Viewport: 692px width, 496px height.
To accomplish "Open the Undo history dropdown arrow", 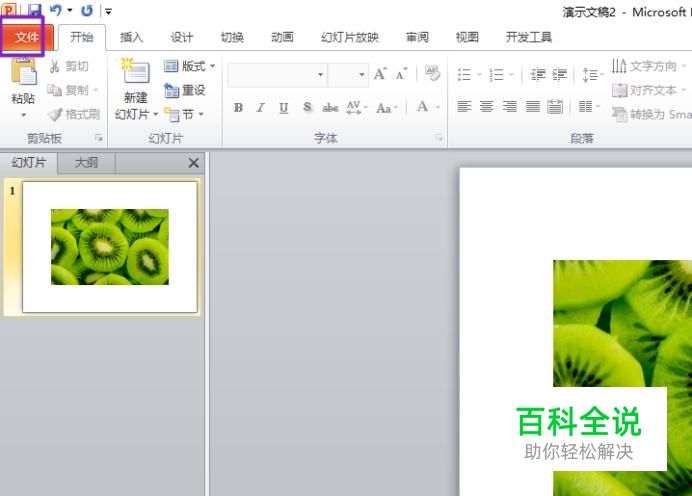I will click(x=70, y=10).
